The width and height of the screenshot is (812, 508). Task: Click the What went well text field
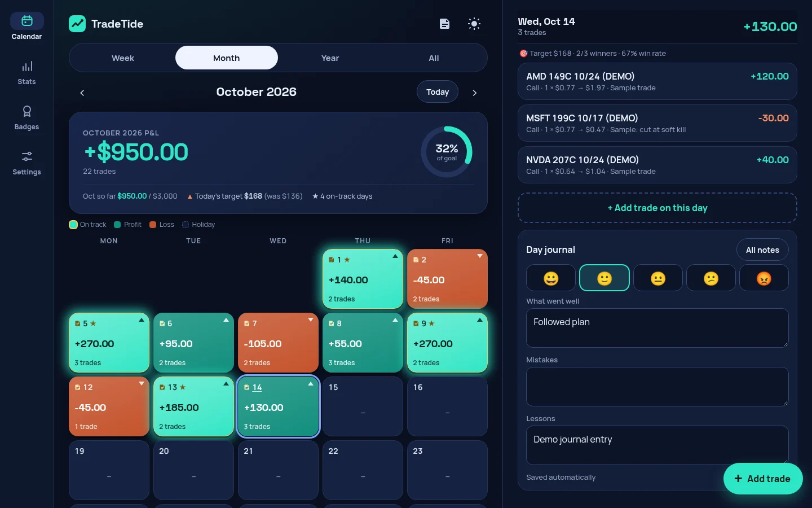point(657,328)
